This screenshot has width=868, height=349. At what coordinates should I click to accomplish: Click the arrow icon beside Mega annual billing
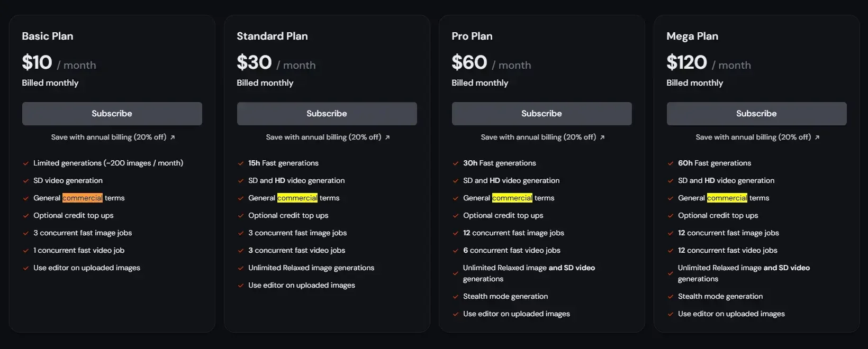click(x=817, y=137)
